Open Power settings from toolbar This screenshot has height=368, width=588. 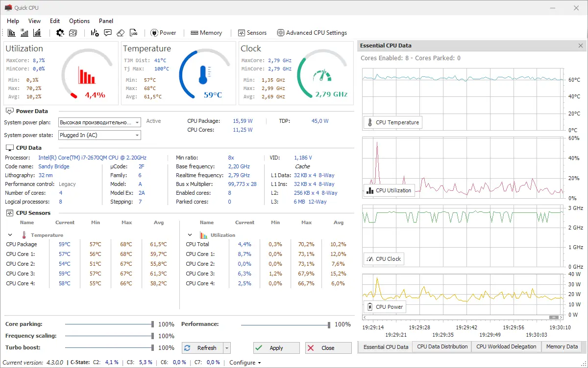[x=163, y=33]
